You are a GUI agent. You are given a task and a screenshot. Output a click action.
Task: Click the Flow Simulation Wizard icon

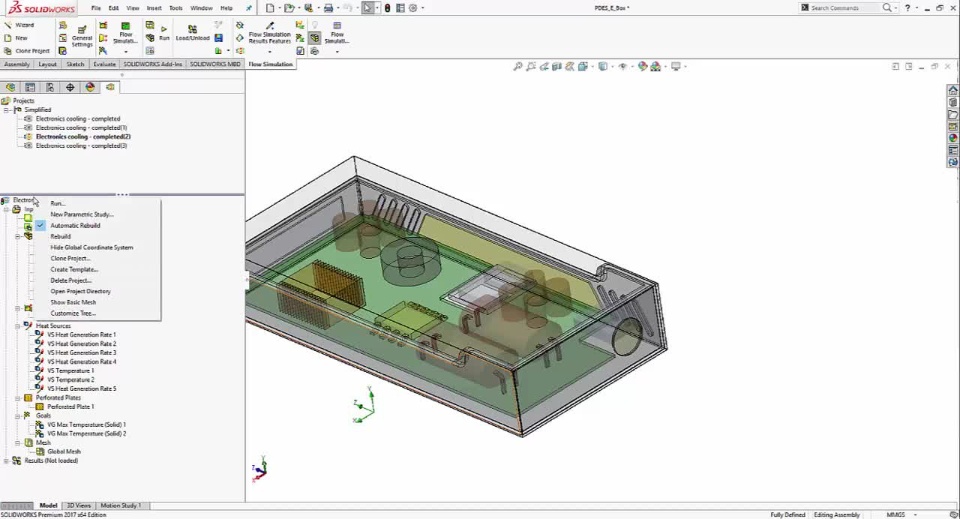point(8,25)
